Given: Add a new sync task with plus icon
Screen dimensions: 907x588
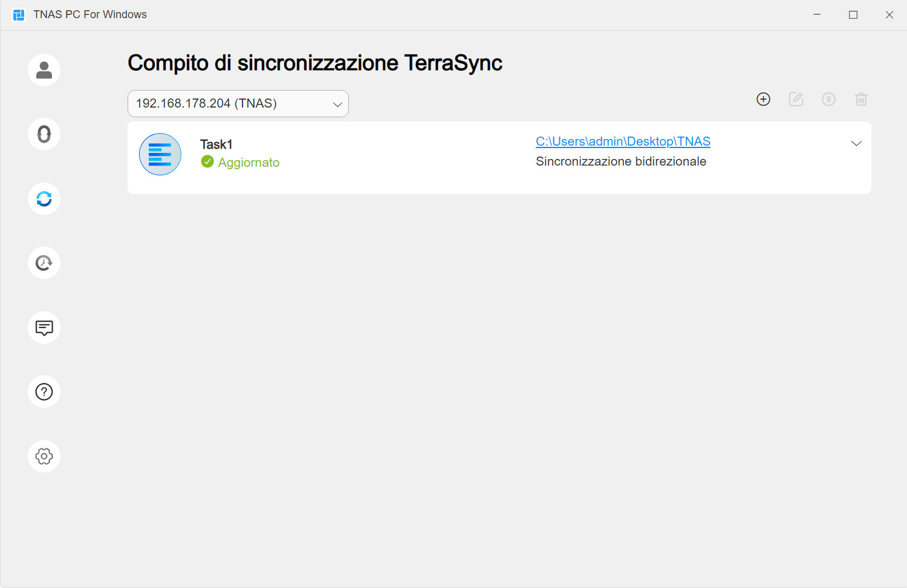Looking at the screenshot, I should coord(764,99).
